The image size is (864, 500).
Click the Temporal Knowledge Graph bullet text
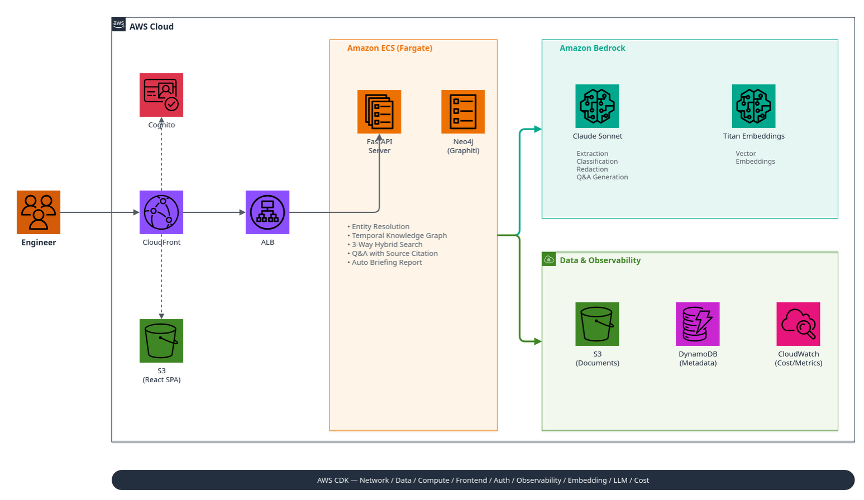point(399,235)
